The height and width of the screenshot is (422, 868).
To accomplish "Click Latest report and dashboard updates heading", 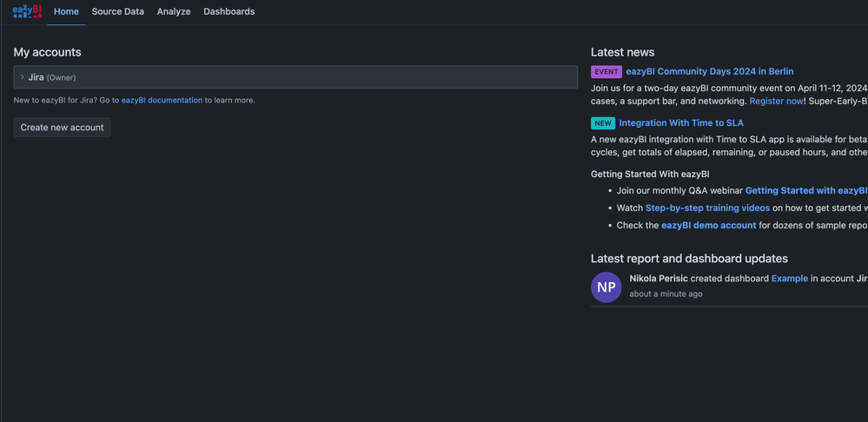I will pos(689,258).
